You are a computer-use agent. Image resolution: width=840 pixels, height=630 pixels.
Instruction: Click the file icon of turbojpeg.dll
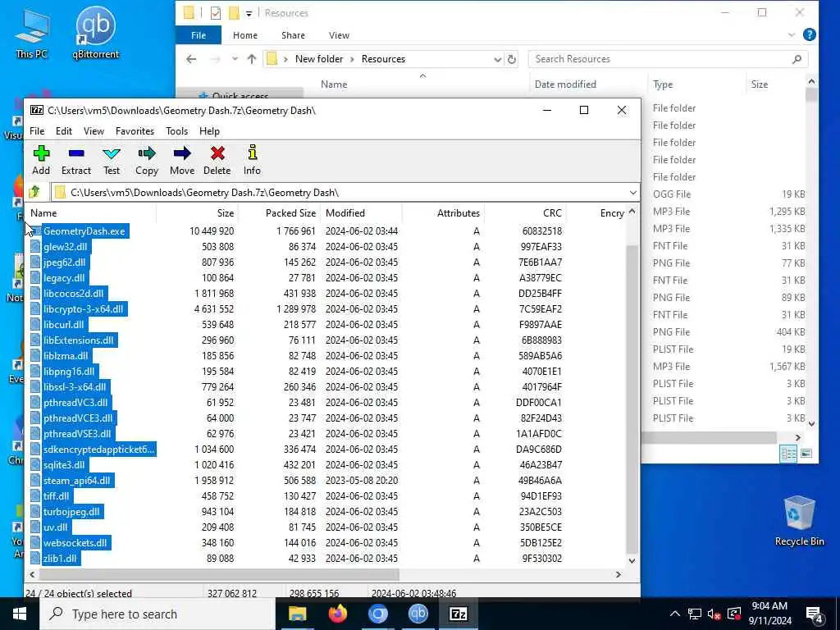coord(35,512)
